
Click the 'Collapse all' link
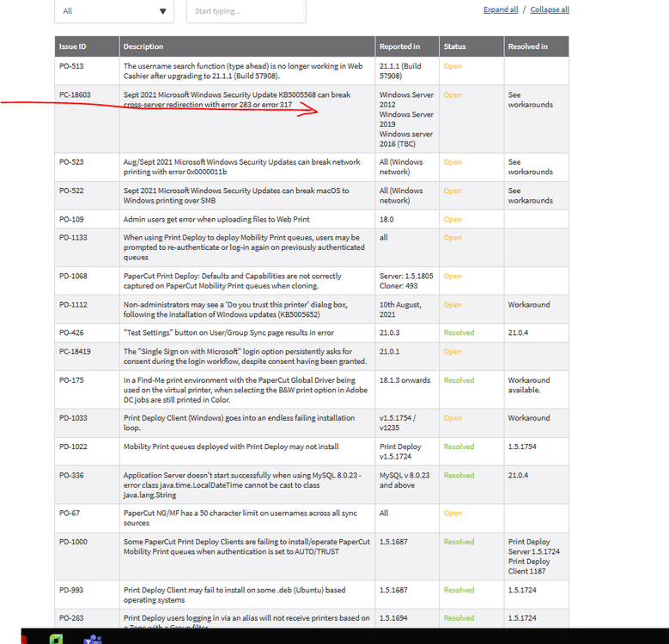(550, 9)
